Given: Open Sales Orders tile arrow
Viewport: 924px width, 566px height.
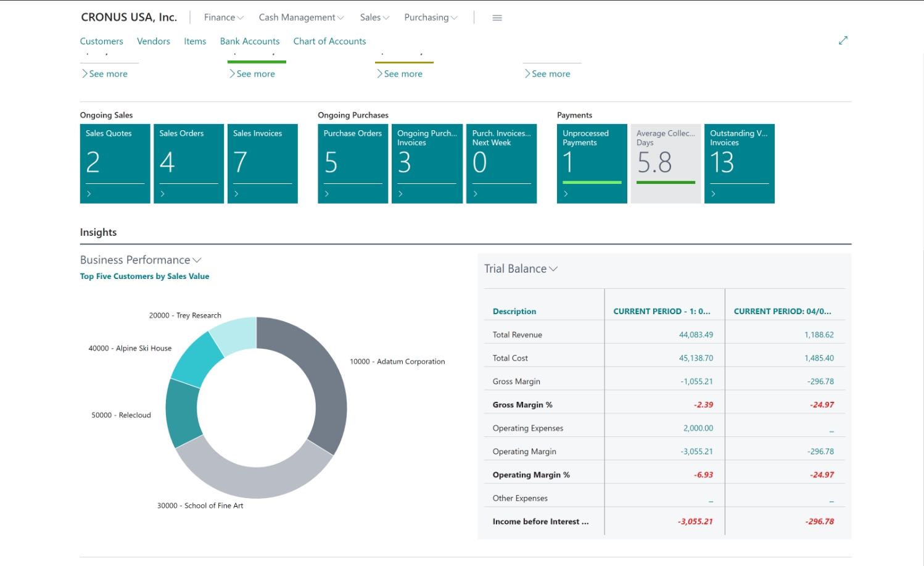Looking at the screenshot, I should [163, 194].
